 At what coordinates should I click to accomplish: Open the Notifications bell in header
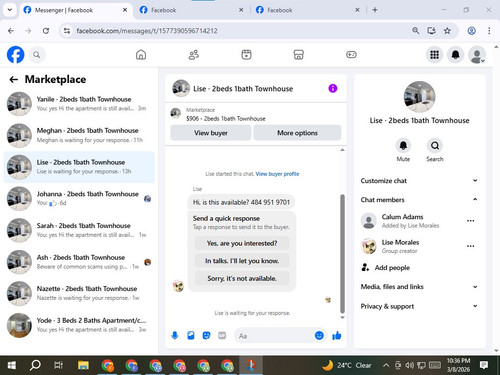456,55
